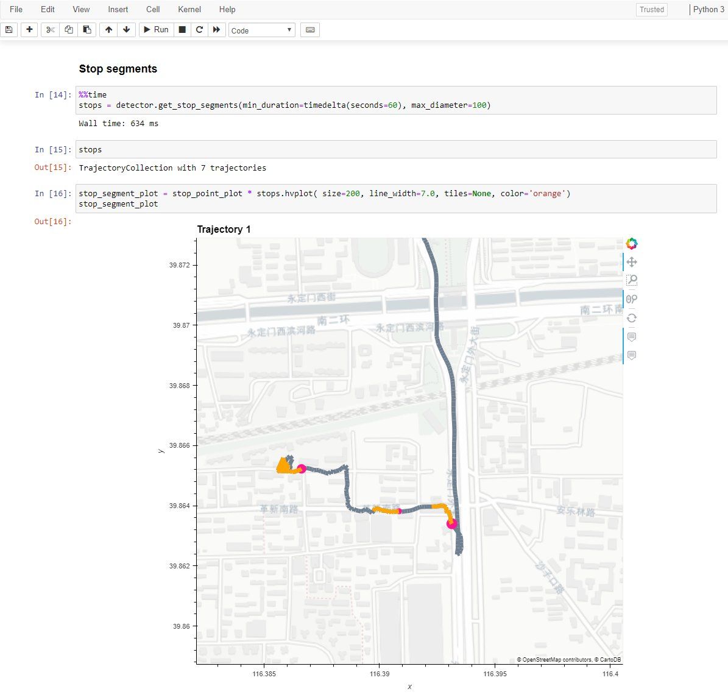Click the Run button
Screen dimensions: 728x700
156,30
